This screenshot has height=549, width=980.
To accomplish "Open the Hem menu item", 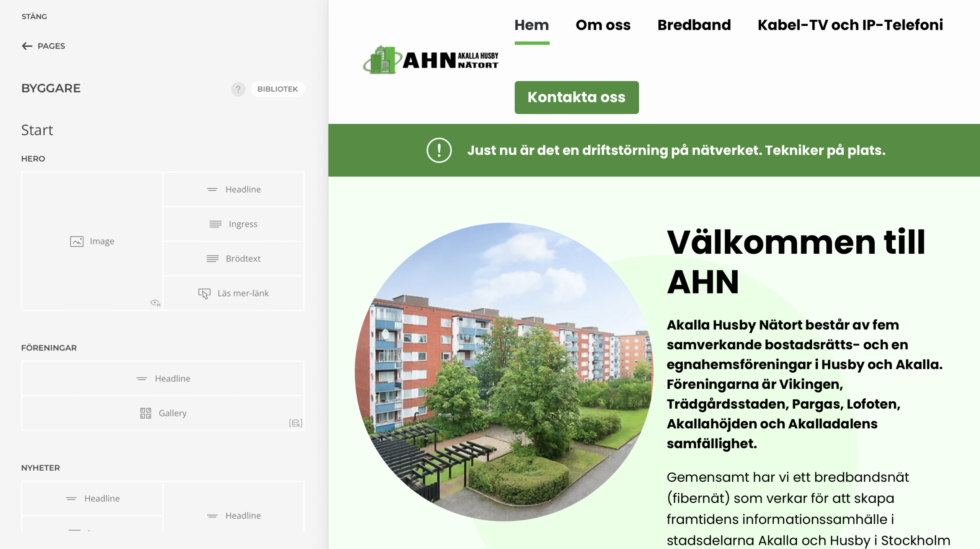I will click(x=532, y=25).
